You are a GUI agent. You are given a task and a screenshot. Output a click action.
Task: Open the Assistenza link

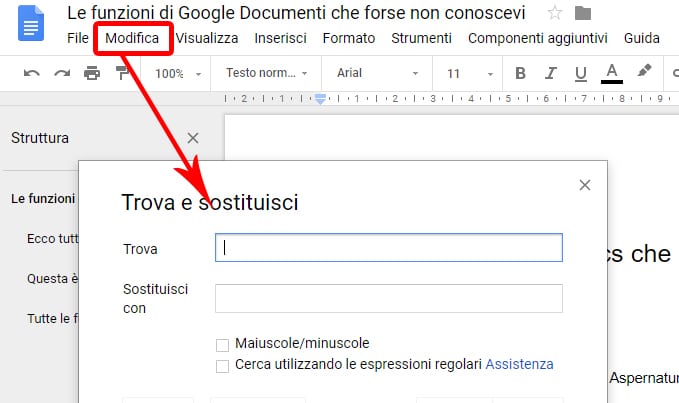point(519,365)
